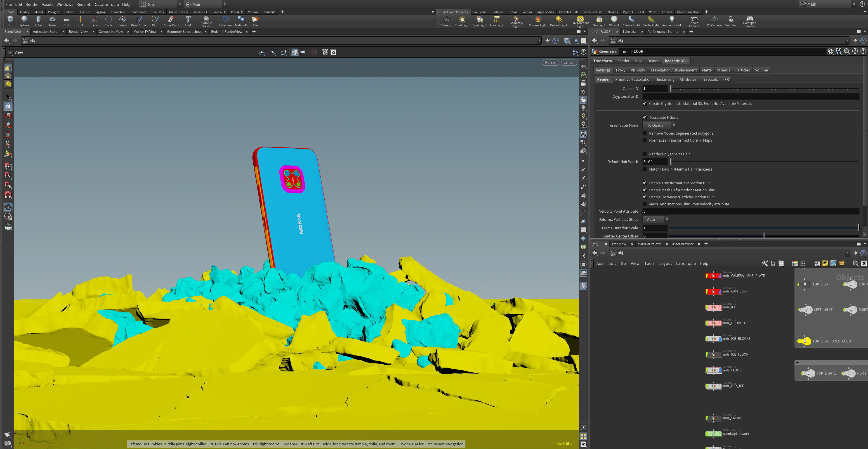Uncheck Tessellate NGons checkbox
868x449 pixels.
[645, 117]
